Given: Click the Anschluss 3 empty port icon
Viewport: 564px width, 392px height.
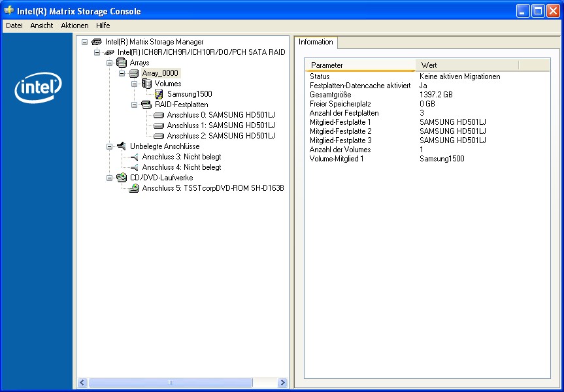Looking at the screenshot, I should click(134, 157).
